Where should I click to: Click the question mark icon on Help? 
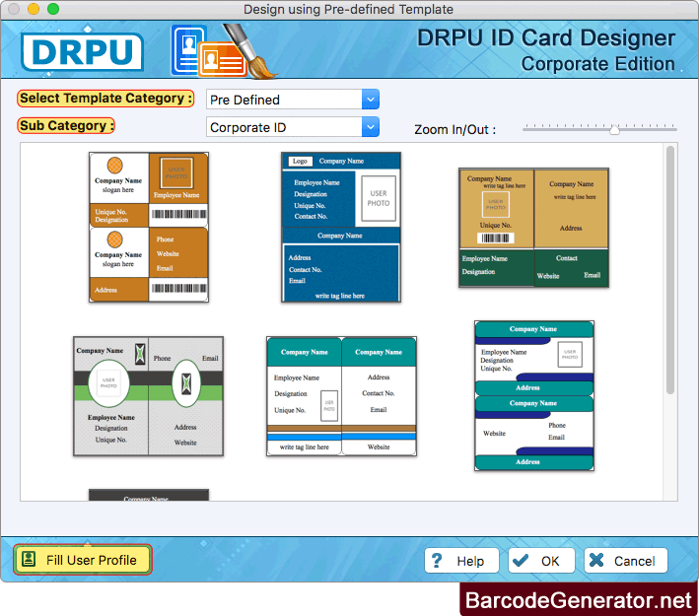(437, 560)
